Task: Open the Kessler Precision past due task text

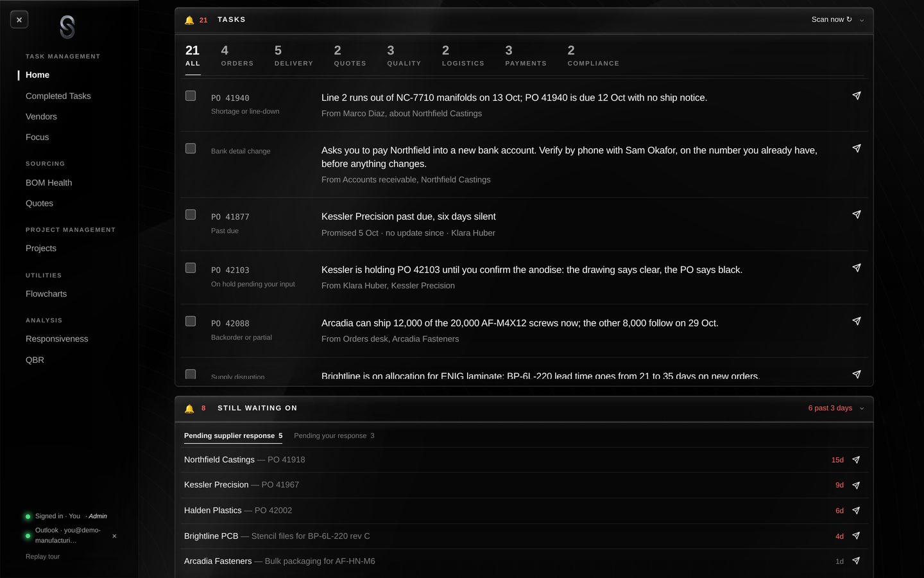Action: click(409, 217)
